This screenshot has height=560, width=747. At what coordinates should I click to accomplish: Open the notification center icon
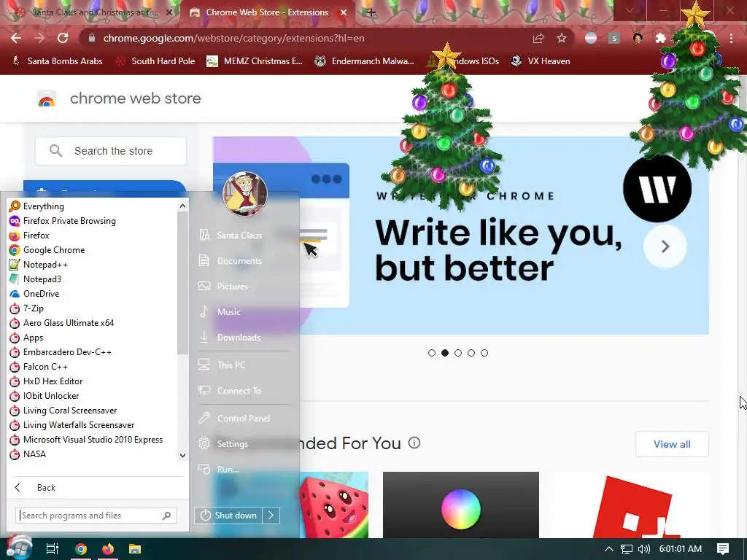(723, 549)
